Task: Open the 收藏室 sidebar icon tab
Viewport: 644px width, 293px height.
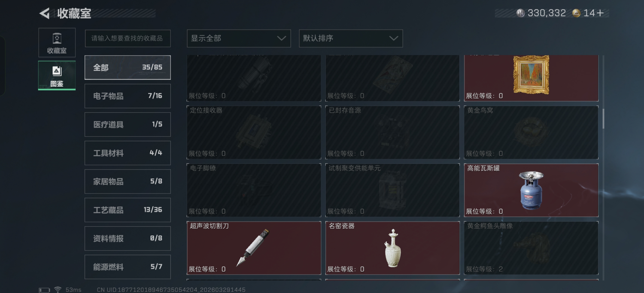Action: pyautogui.click(x=57, y=43)
